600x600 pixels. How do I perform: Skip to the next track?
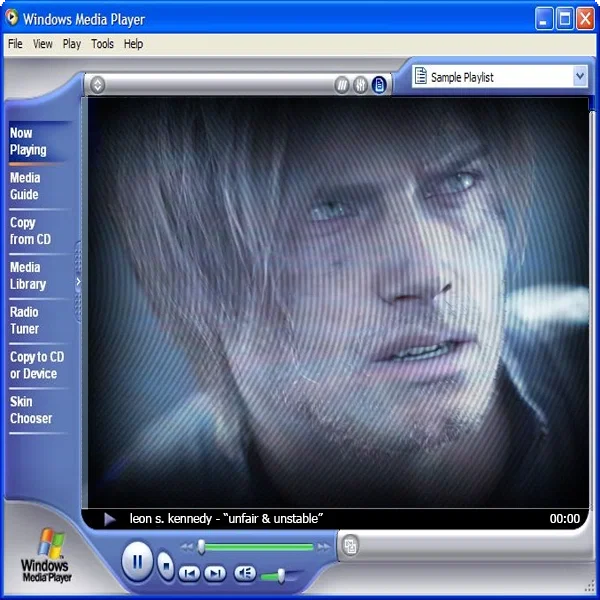(x=215, y=573)
